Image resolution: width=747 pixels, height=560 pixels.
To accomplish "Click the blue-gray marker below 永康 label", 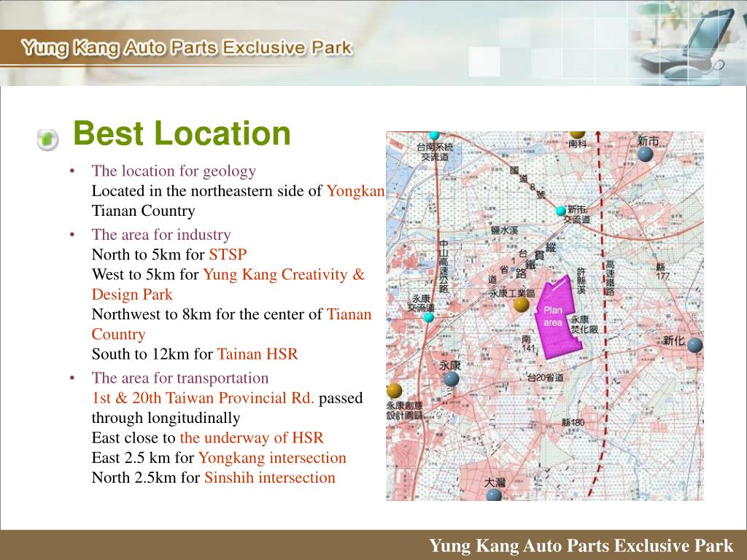I will coord(451,379).
